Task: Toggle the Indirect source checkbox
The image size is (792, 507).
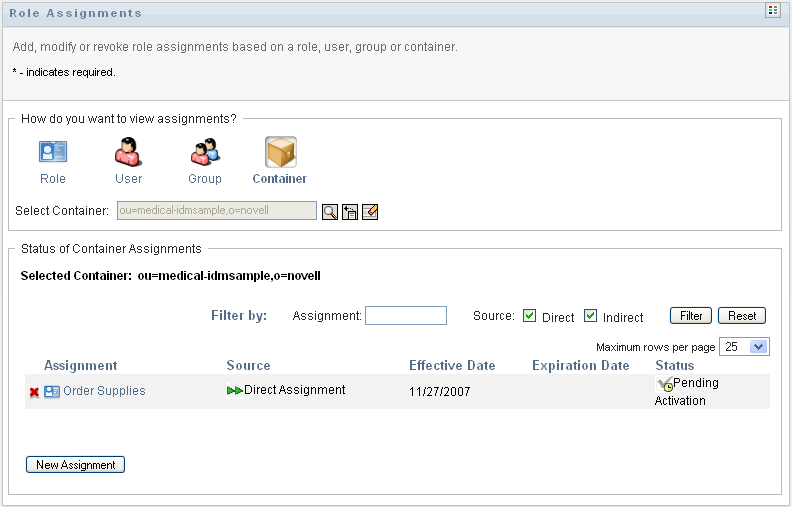Action: pos(590,316)
